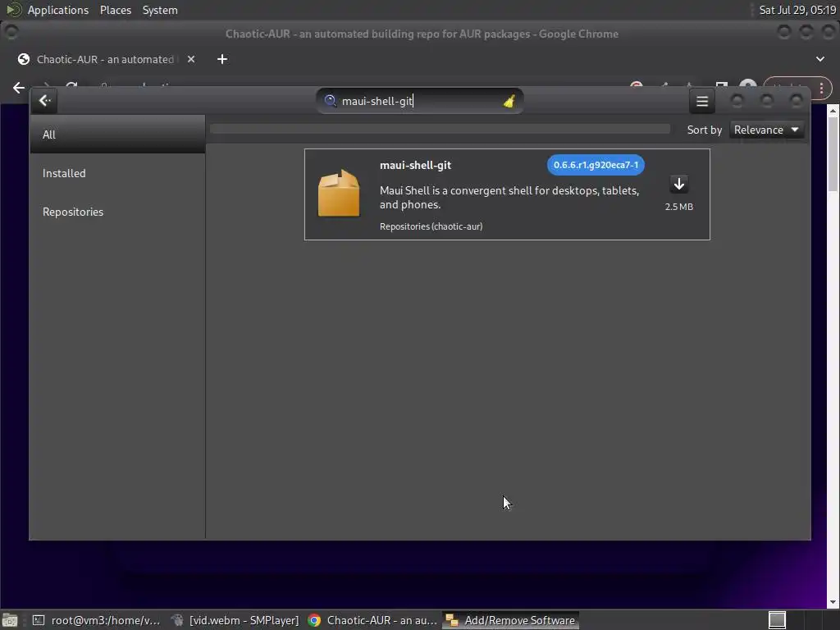Screen dimensions: 840x630
Task: Open the Applications menu
Action: point(58,10)
